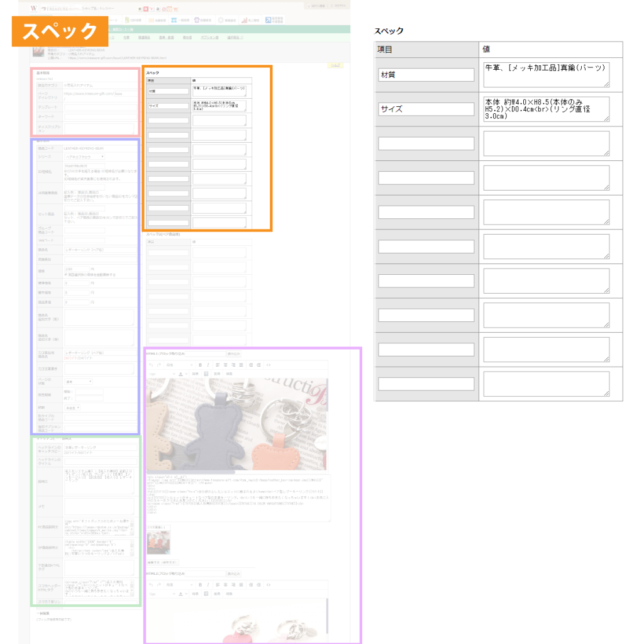
Task: Justify text in the HTML editor toolbar
Action: tap(241, 365)
